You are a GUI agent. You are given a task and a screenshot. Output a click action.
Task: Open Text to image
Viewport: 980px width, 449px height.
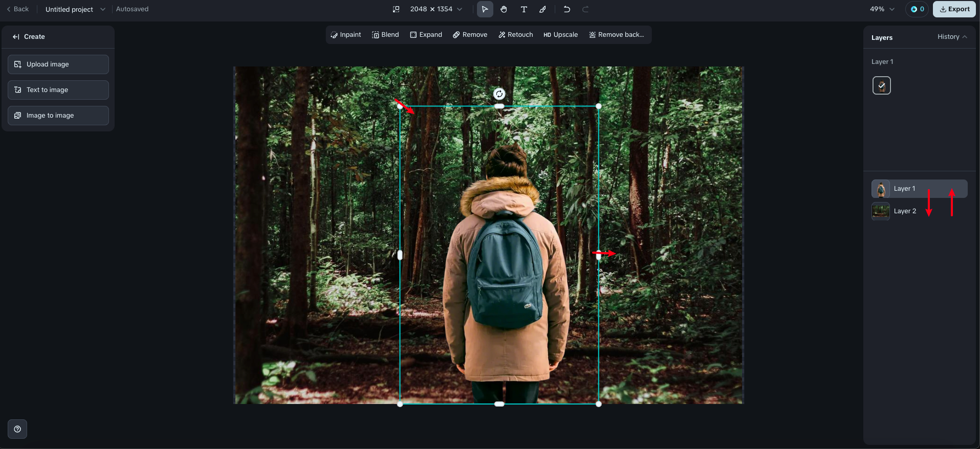coord(58,90)
